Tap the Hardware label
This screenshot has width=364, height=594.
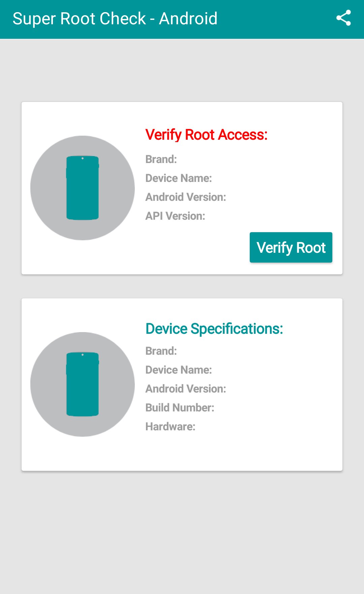click(170, 427)
